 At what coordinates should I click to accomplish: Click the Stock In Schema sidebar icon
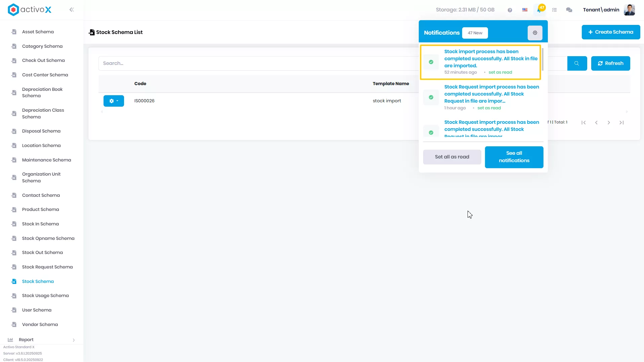point(14,224)
